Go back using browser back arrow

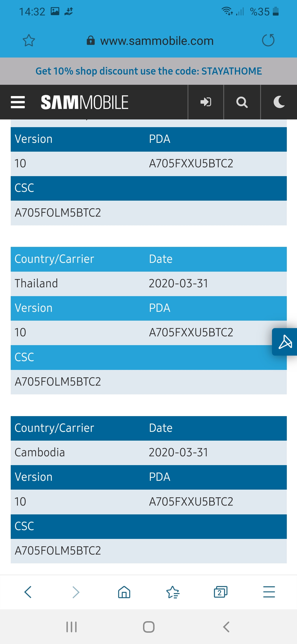click(x=28, y=592)
